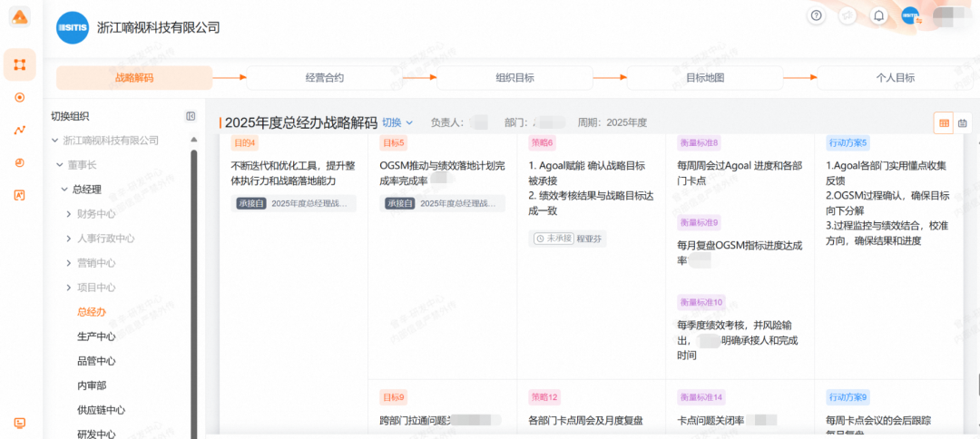
Task: Click the 未承接 status tag under 策略6
Action: click(552, 239)
